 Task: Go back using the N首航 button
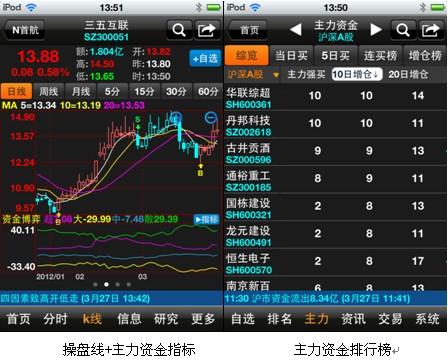[x=25, y=30]
